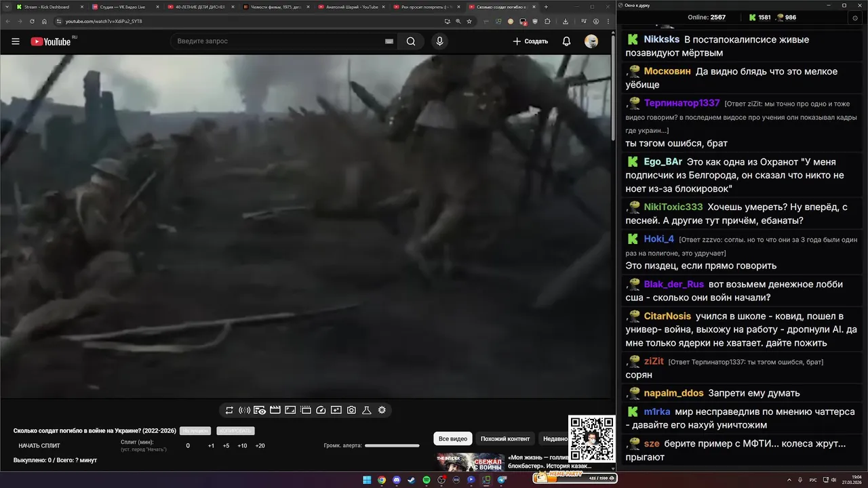Toggle the sound-wave volume boost icon
The width and height of the screenshot is (868, 488).
pyautogui.click(x=244, y=410)
